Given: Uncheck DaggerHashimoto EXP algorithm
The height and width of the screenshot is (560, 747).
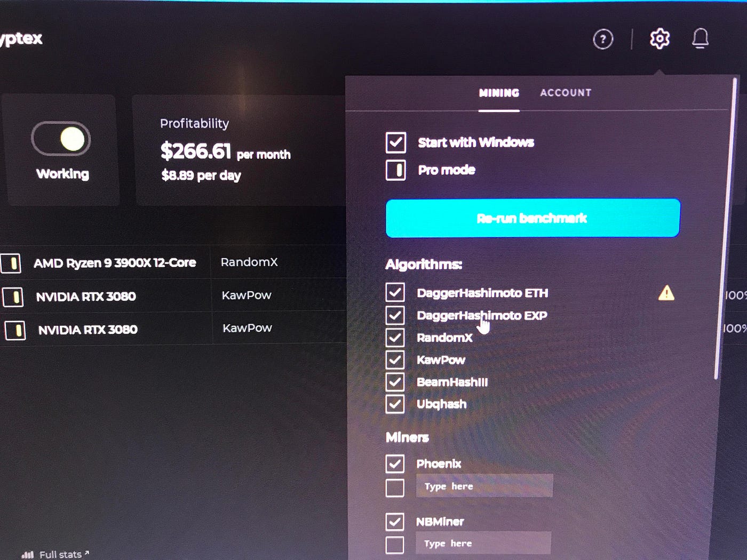Looking at the screenshot, I should coord(395,315).
